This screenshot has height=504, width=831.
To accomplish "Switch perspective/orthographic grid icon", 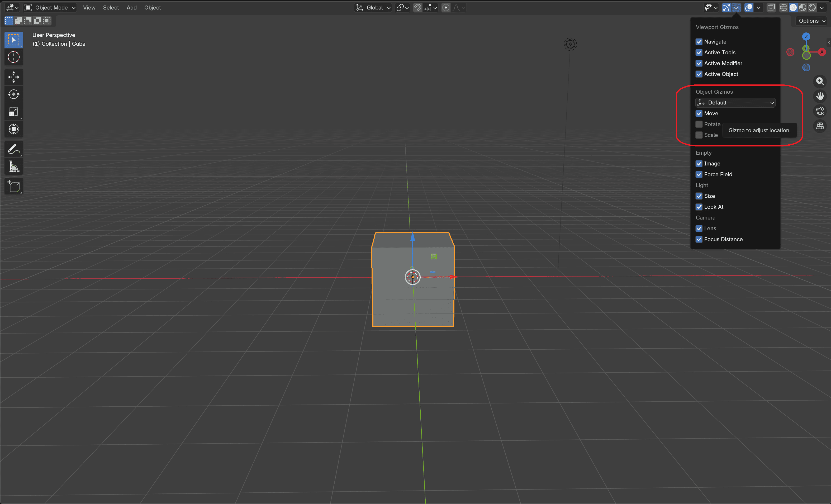I will click(820, 126).
